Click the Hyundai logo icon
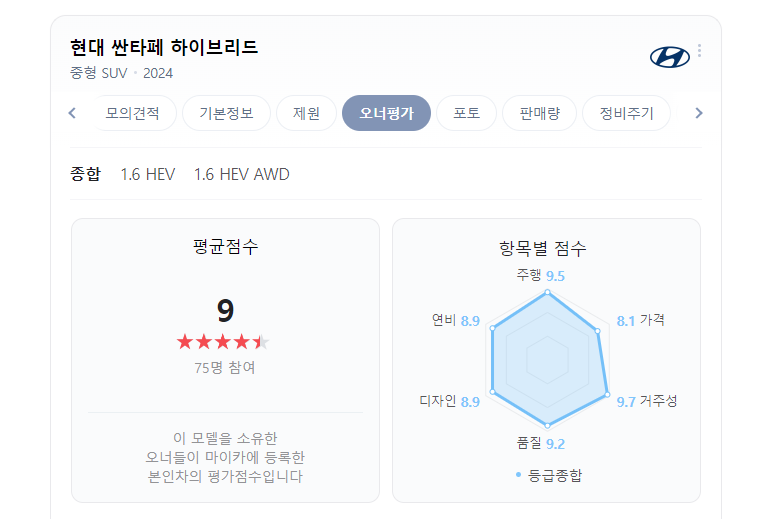779x519 pixels. pos(669,57)
